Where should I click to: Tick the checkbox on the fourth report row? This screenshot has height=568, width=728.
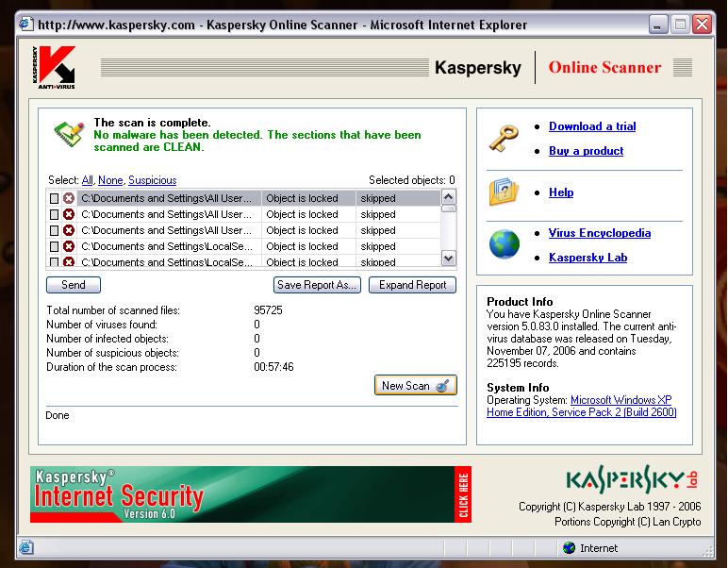click(54, 246)
